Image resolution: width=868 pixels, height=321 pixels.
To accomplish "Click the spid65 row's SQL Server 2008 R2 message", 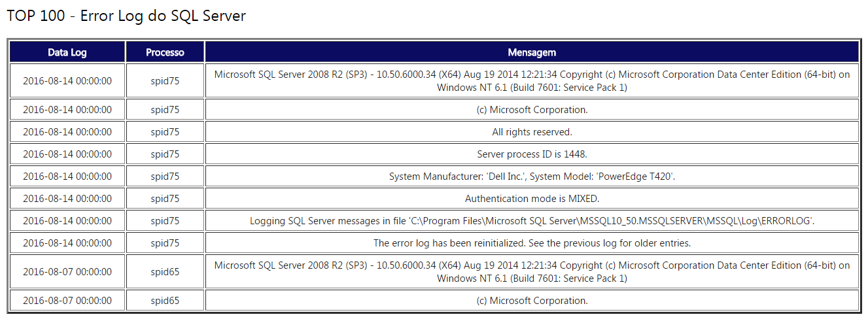I will point(532,272).
